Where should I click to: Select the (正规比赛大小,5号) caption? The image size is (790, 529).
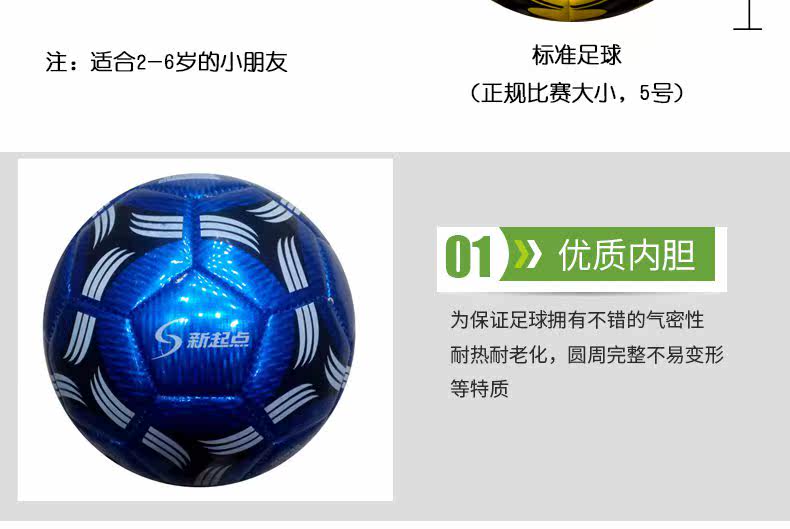point(577,93)
